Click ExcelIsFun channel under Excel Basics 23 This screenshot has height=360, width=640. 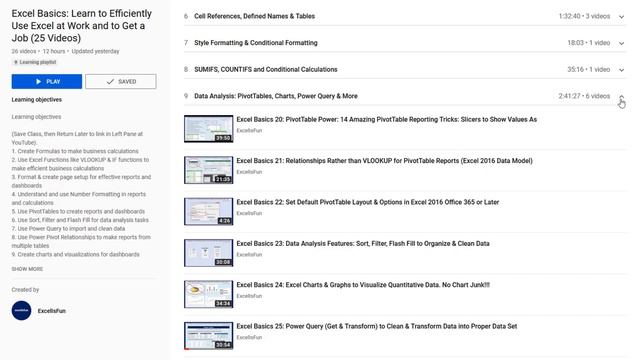[x=249, y=255]
